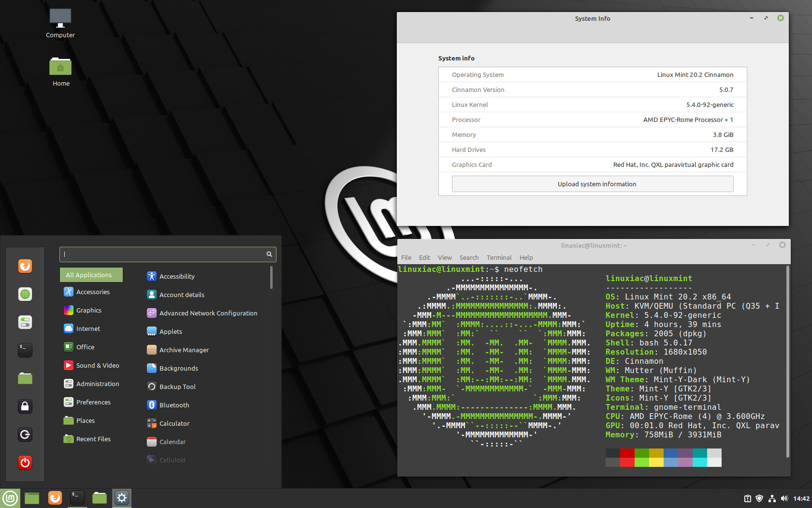Click Upload system information button
Viewport: 812px width, 508px height.
coord(593,184)
